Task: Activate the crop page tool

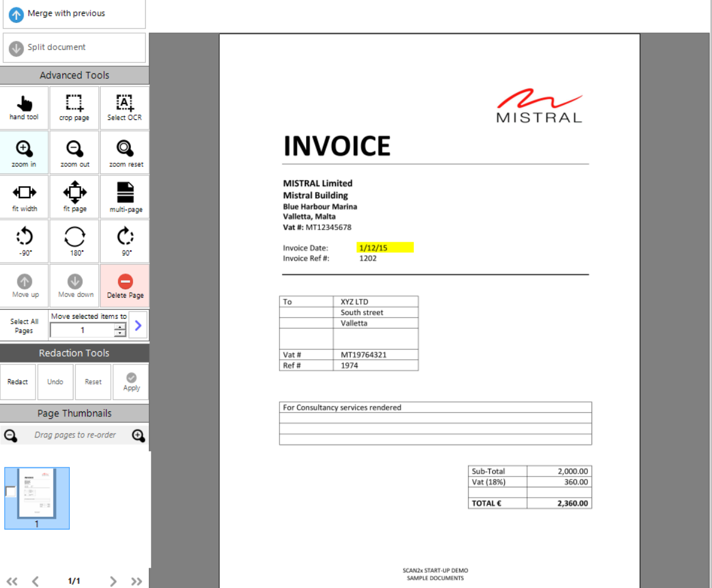Action: coord(74,108)
